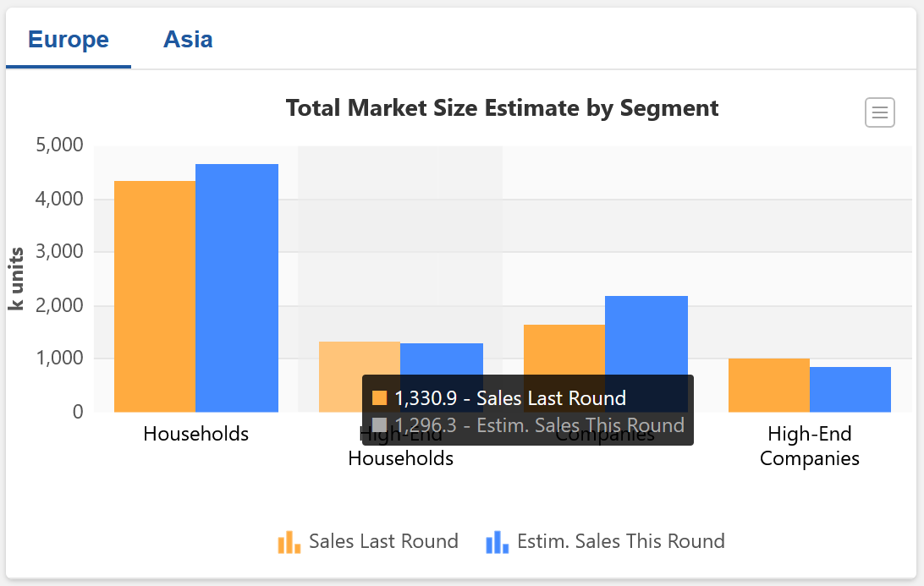The height and width of the screenshot is (586, 924).
Task: Click orange swatch in tooltip
Action: 380,398
